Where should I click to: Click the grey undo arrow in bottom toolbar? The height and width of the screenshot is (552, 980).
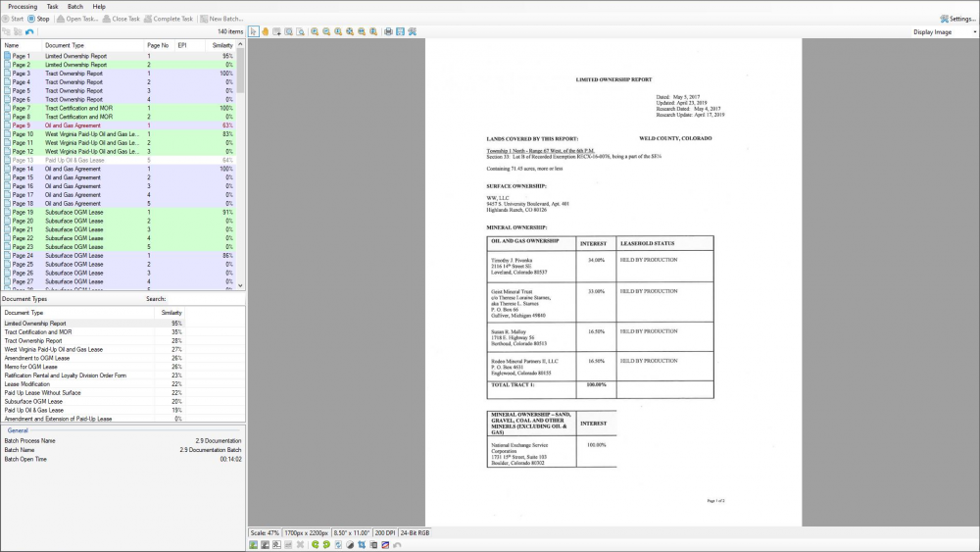398,544
